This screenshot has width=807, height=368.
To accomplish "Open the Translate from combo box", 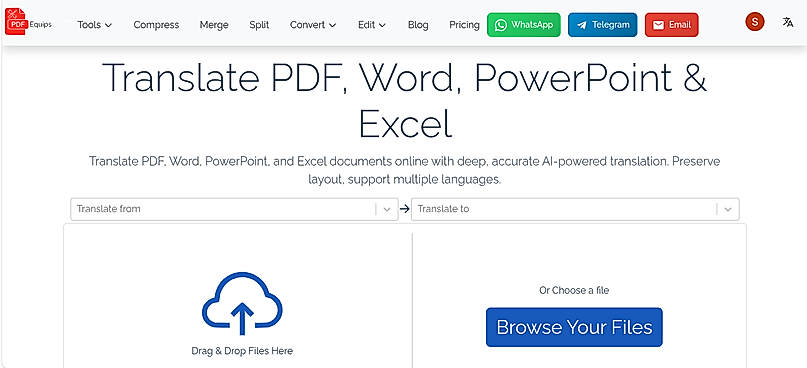I will pos(234,209).
